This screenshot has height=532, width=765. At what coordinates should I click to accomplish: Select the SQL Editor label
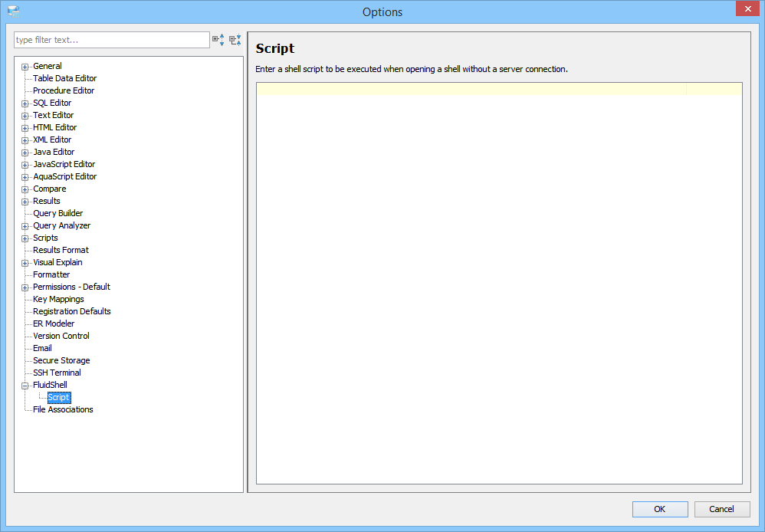click(x=51, y=103)
